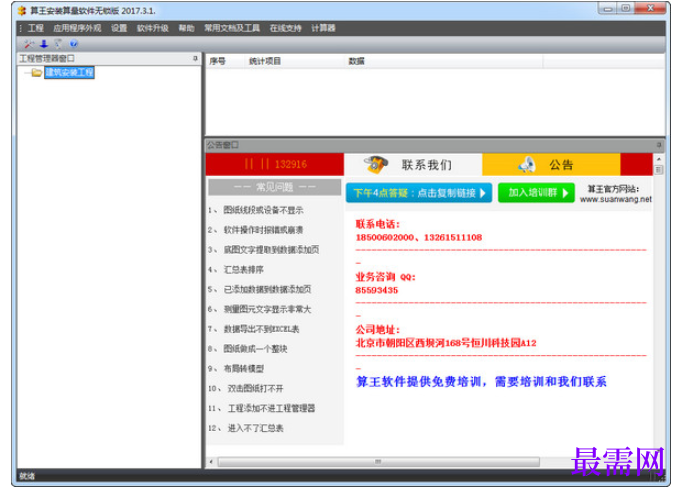Open FAQ 1 图纸线段或设备不显示

click(x=256, y=210)
